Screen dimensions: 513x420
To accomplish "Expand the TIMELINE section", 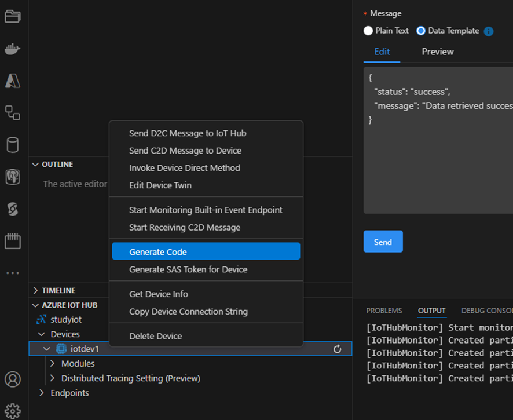I will (x=35, y=290).
